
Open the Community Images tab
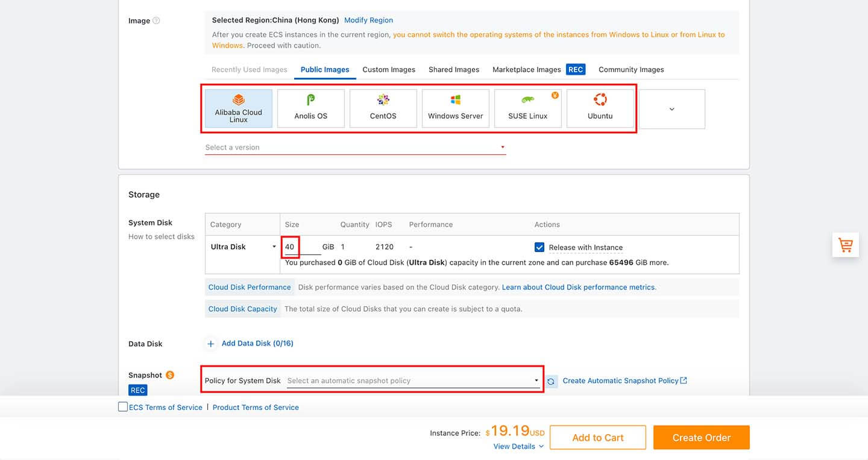point(631,69)
